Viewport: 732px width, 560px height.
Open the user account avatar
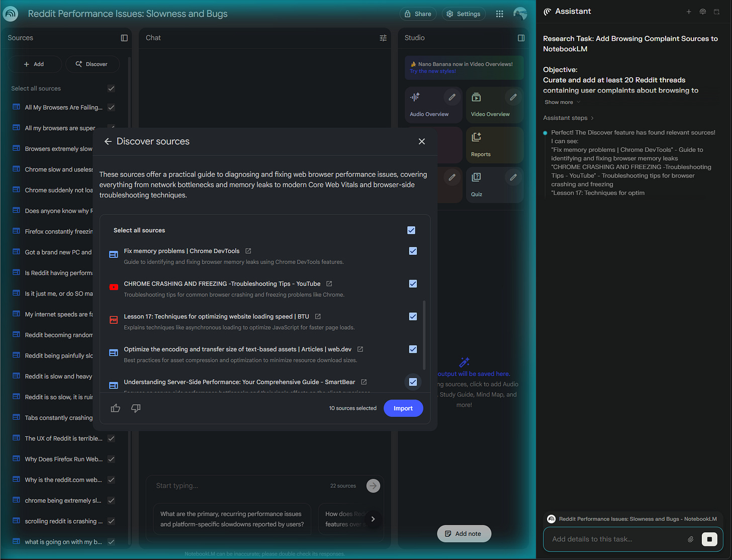[x=520, y=14]
